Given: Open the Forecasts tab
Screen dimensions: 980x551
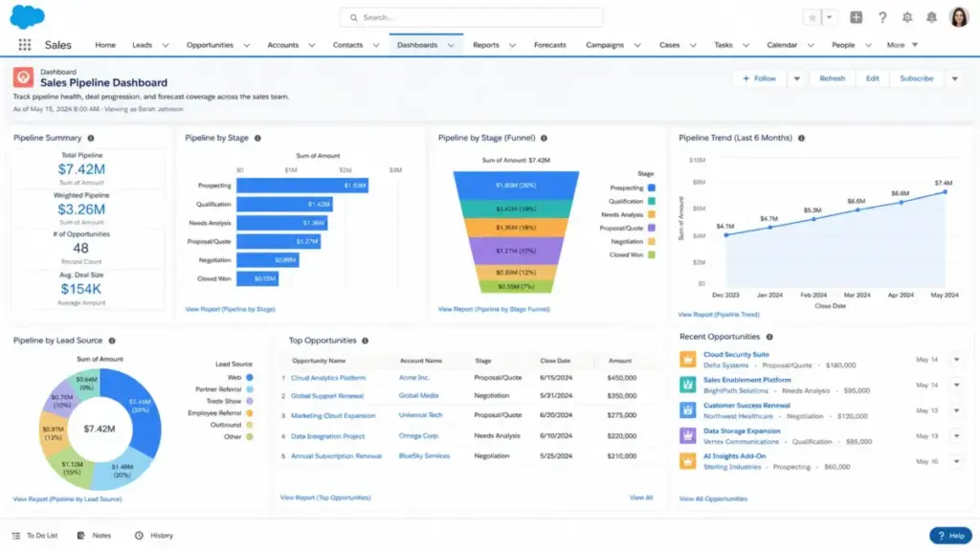Looking at the screenshot, I should pos(550,45).
